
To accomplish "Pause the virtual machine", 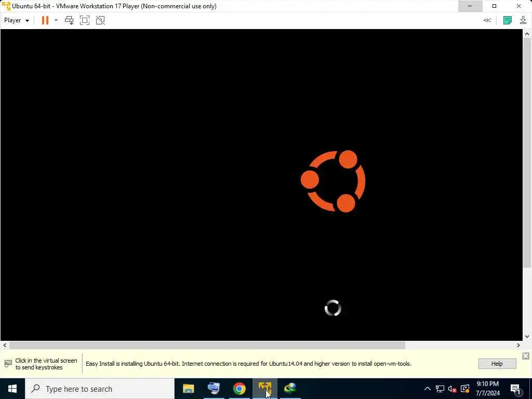I will click(45, 20).
